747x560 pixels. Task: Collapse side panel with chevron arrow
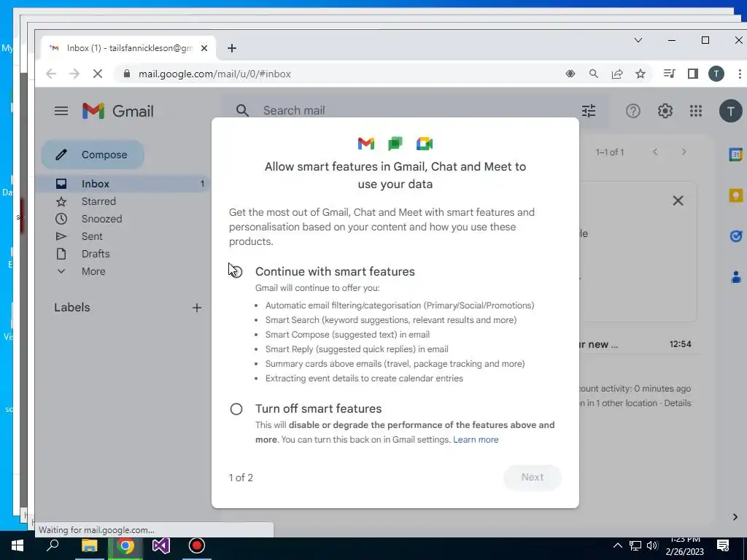(x=735, y=517)
